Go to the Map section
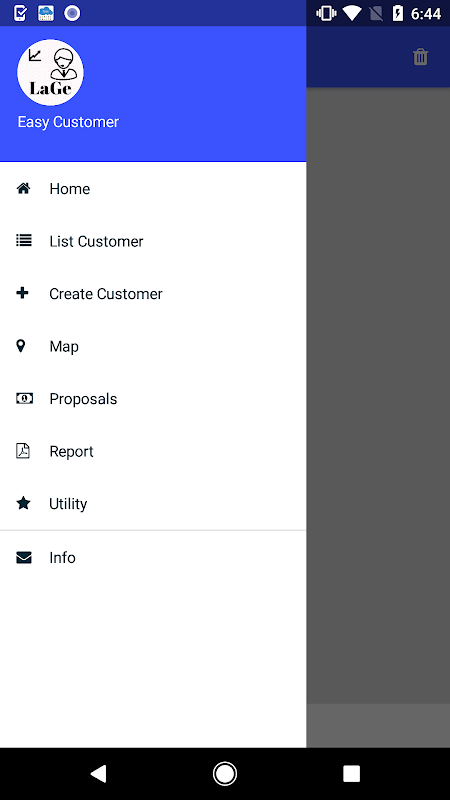 pyautogui.click(x=153, y=346)
